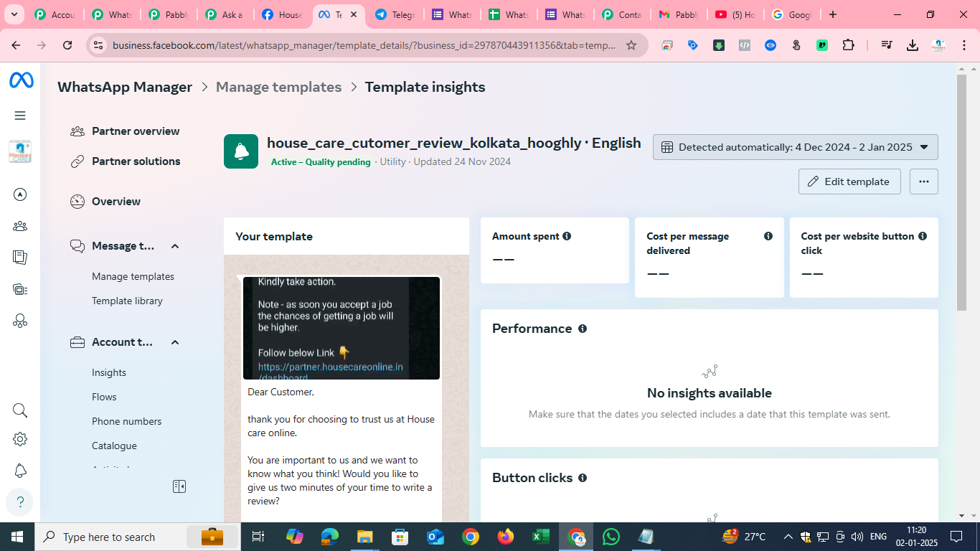Show info for Amount spent

coord(567,236)
